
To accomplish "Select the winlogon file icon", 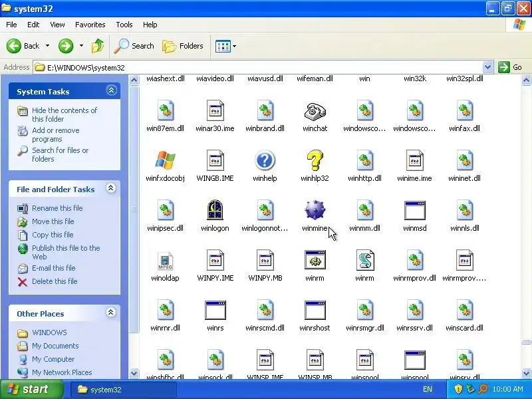I will click(215, 210).
